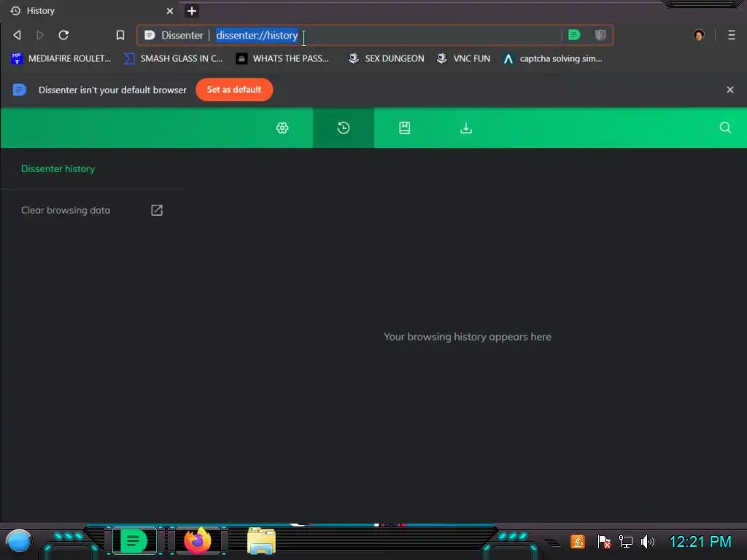This screenshot has width=747, height=560.
Task: Click the disabled forward navigation arrow
Action: pos(40,35)
